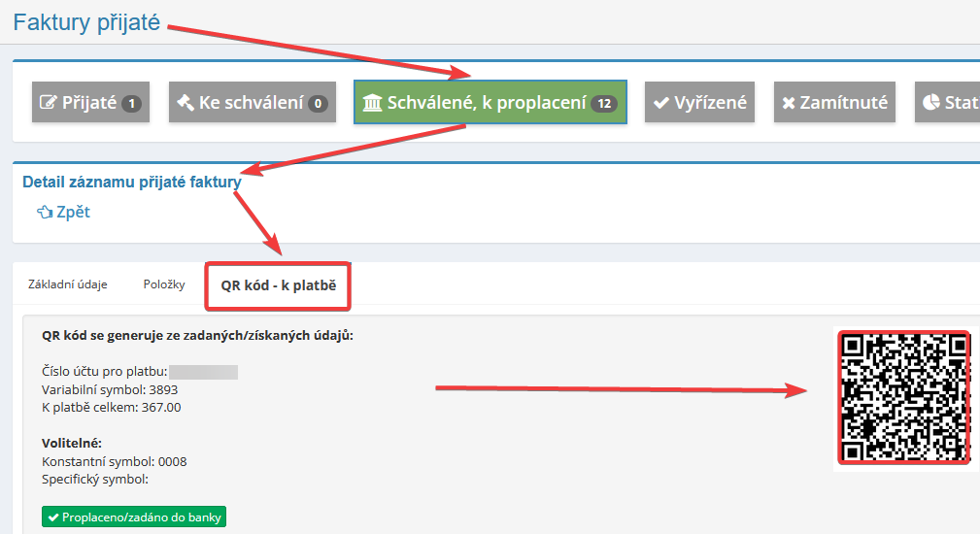The width and height of the screenshot is (980, 534).
Task: Click the Konstantní symbol: 0008 line
Action: (x=115, y=461)
